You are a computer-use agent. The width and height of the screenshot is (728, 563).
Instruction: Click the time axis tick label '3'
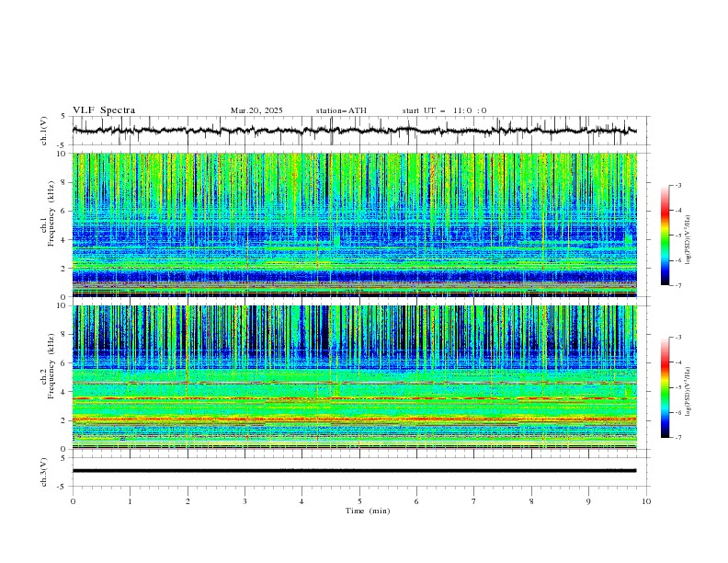tap(245, 501)
